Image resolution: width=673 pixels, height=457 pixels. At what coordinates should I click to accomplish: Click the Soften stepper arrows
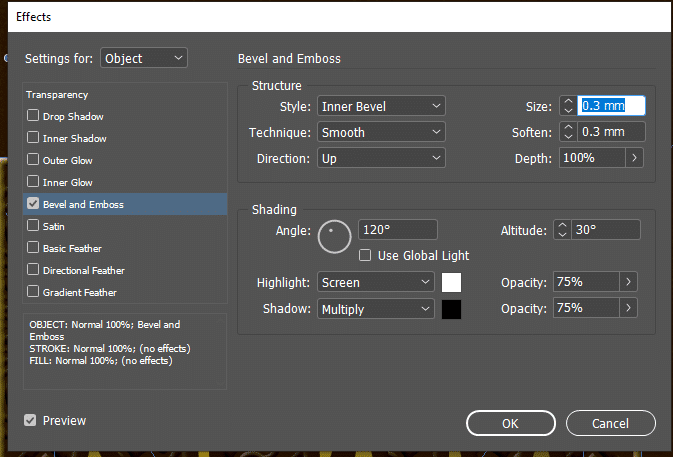tap(568, 132)
